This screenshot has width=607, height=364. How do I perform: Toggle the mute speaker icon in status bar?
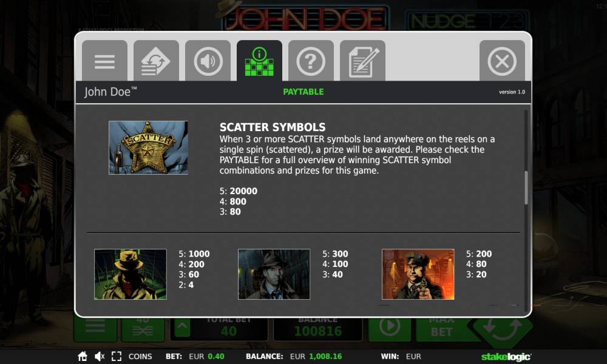point(100,356)
